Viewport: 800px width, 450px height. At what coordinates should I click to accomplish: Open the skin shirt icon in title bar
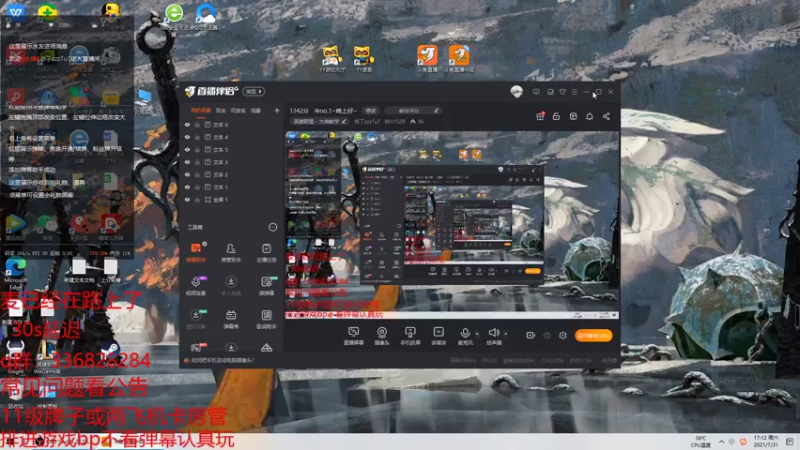562,92
